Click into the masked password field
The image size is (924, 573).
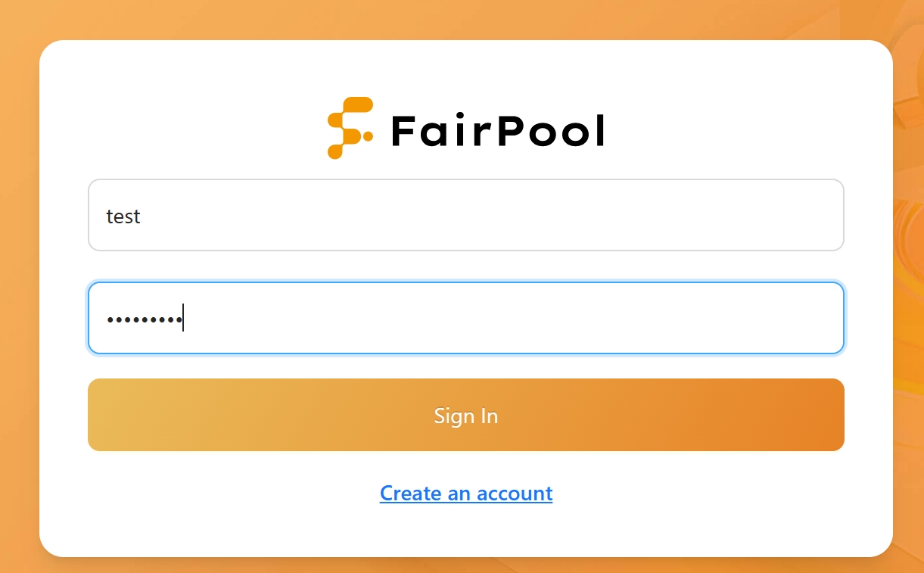point(466,318)
